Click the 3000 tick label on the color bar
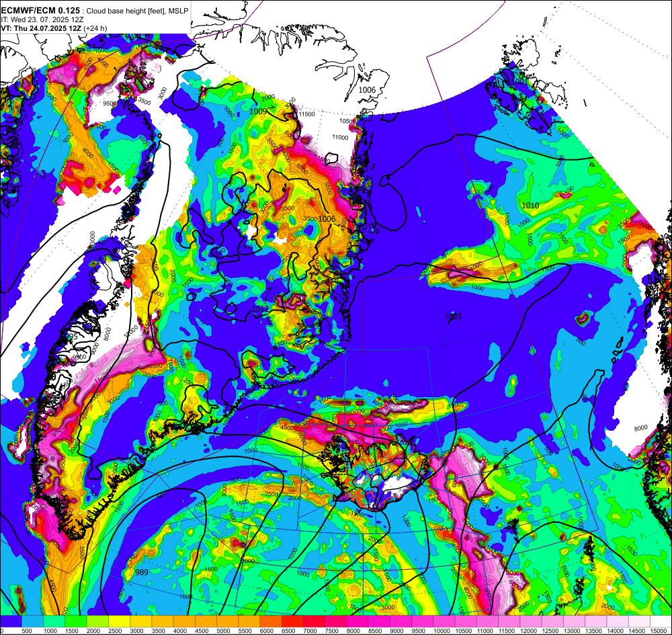This screenshot has height=635, width=672. click(136, 631)
